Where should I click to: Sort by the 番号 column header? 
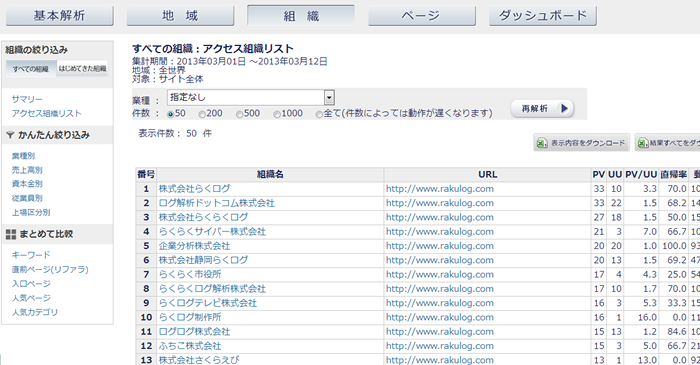146,174
